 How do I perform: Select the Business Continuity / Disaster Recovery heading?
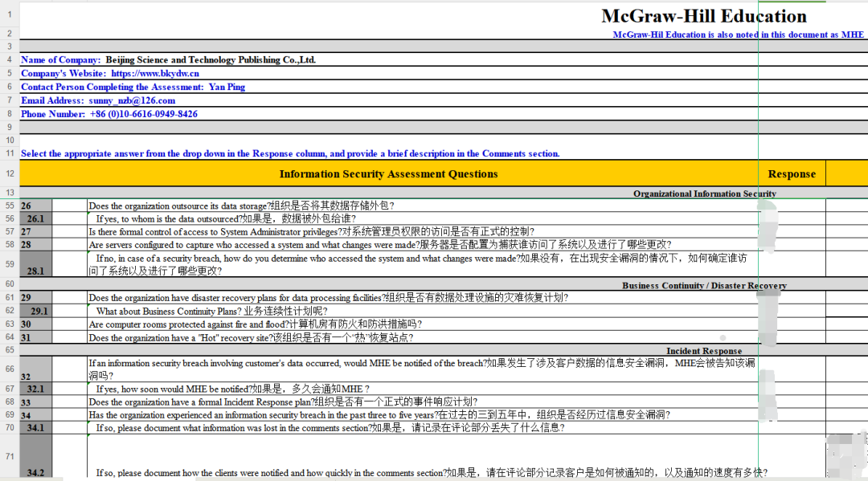point(704,286)
